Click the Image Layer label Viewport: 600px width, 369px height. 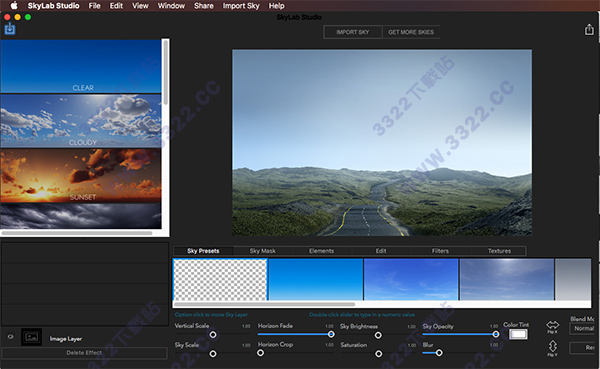(65, 339)
